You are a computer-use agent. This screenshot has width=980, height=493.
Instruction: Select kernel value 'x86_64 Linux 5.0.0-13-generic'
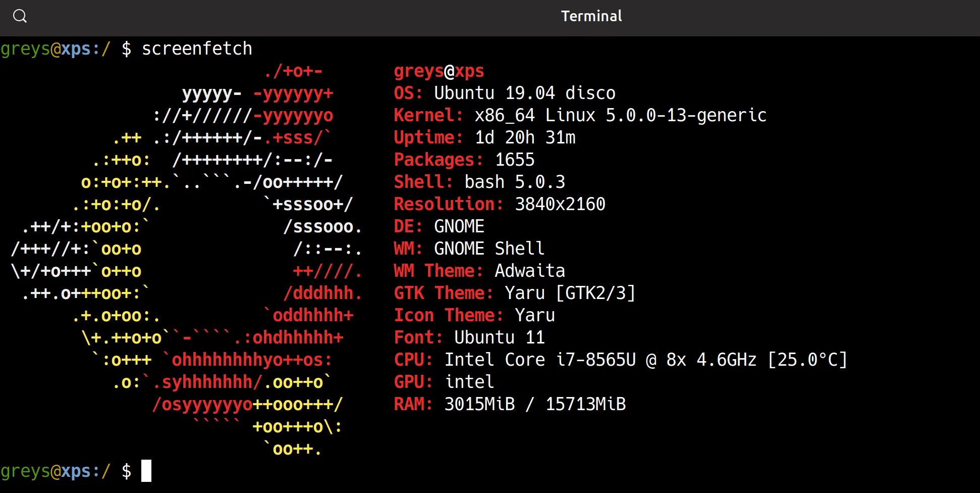[621, 115]
